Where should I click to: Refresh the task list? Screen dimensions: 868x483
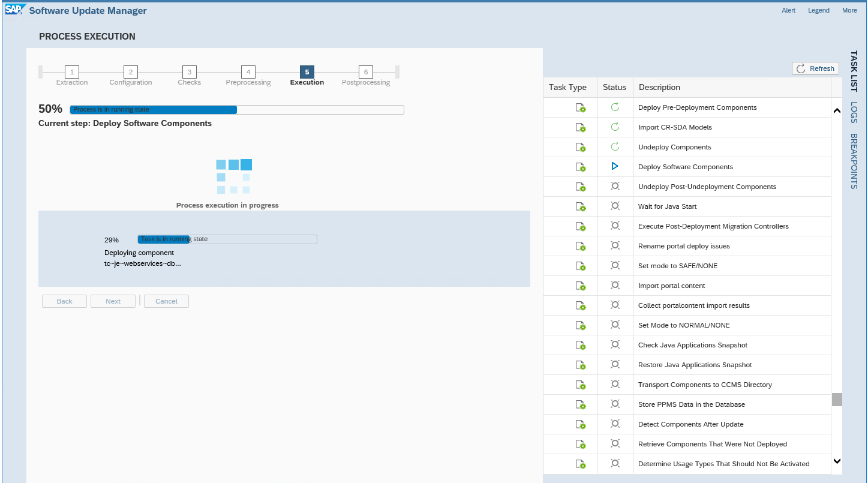tap(815, 68)
